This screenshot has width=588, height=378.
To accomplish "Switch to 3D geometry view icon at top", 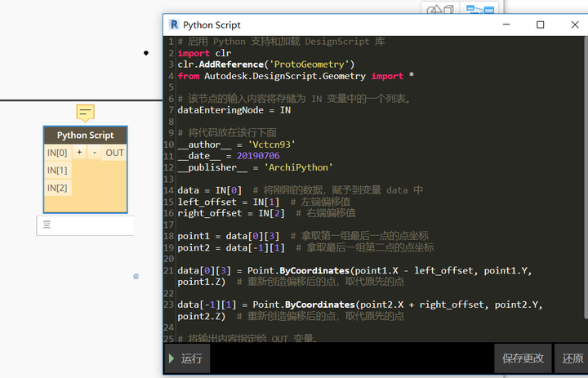I will click(441, 9).
